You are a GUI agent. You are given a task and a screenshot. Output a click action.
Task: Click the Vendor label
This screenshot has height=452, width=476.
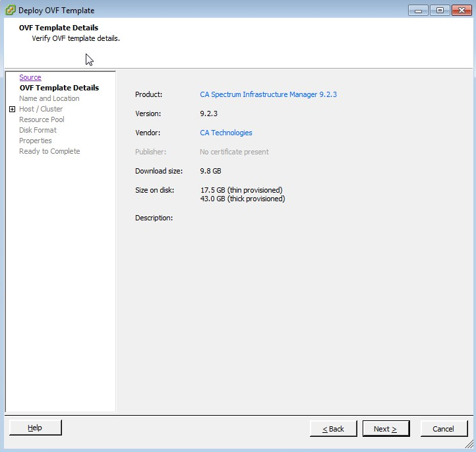tap(148, 133)
